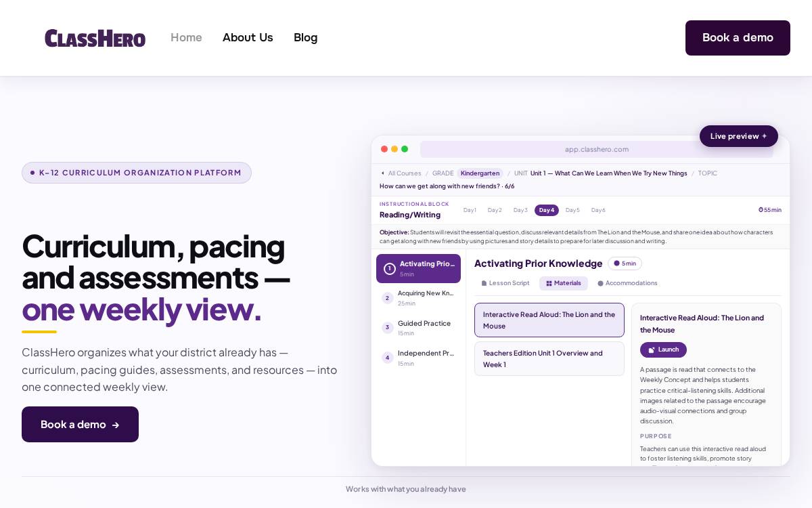Select Teachers Edition Unit 1 Overview card
Viewport: 812px width, 508px height.
(549, 359)
